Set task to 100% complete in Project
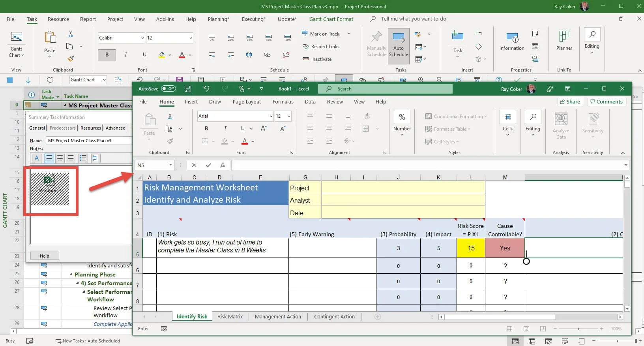 click(288, 38)
